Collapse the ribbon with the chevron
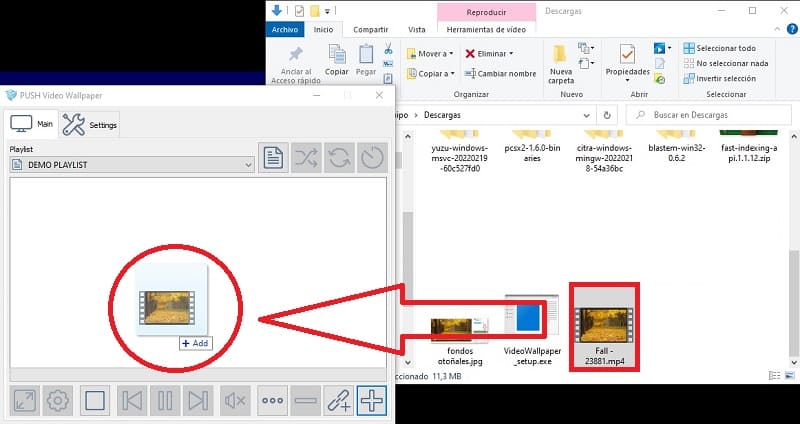800x424 pixels. pyautogui.click(x=778, y=30)
